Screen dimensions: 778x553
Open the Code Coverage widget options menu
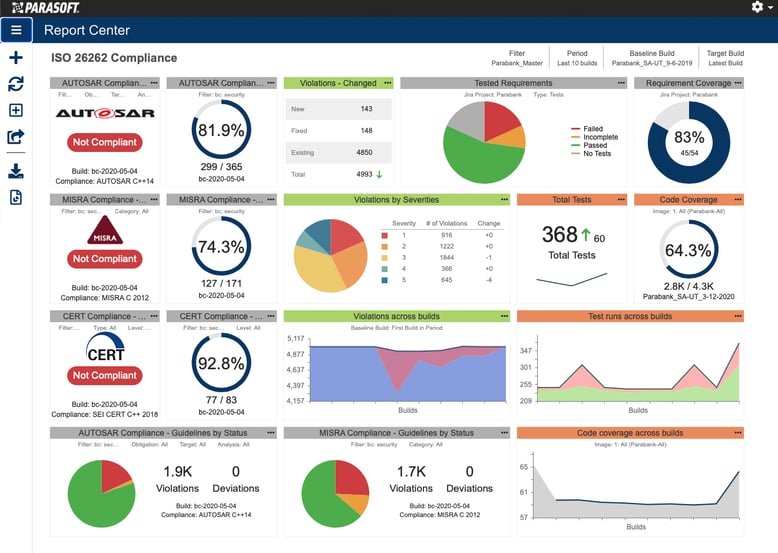(738, 199)
